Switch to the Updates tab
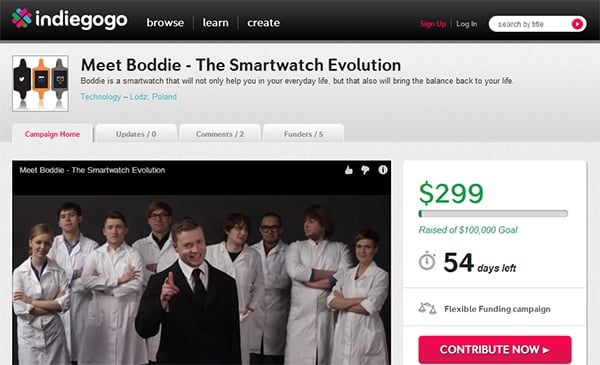Screen dimensions: 600x365 pos(136,134)
